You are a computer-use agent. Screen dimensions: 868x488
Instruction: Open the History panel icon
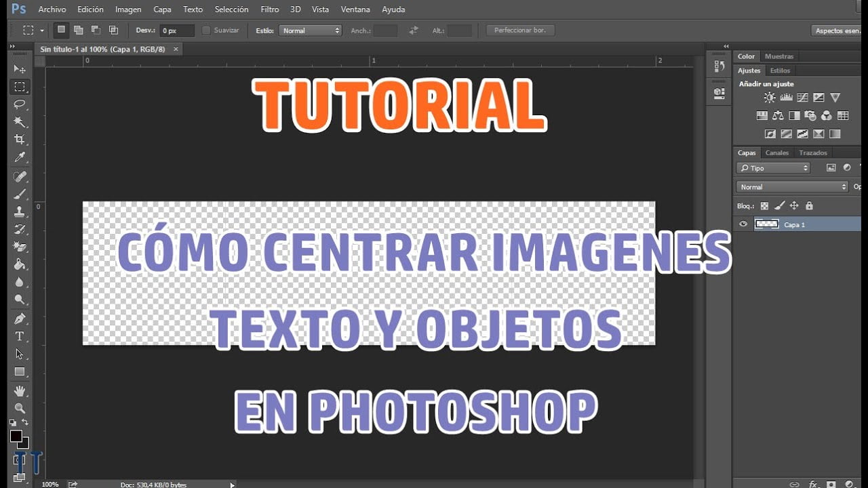click(719, 66)
